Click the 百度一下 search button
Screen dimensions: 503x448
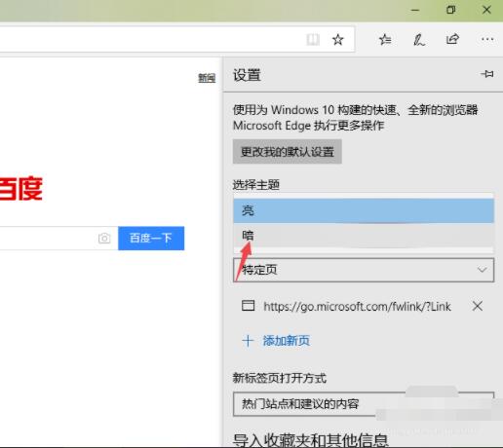pyautogui.click(x=151, y=239)
